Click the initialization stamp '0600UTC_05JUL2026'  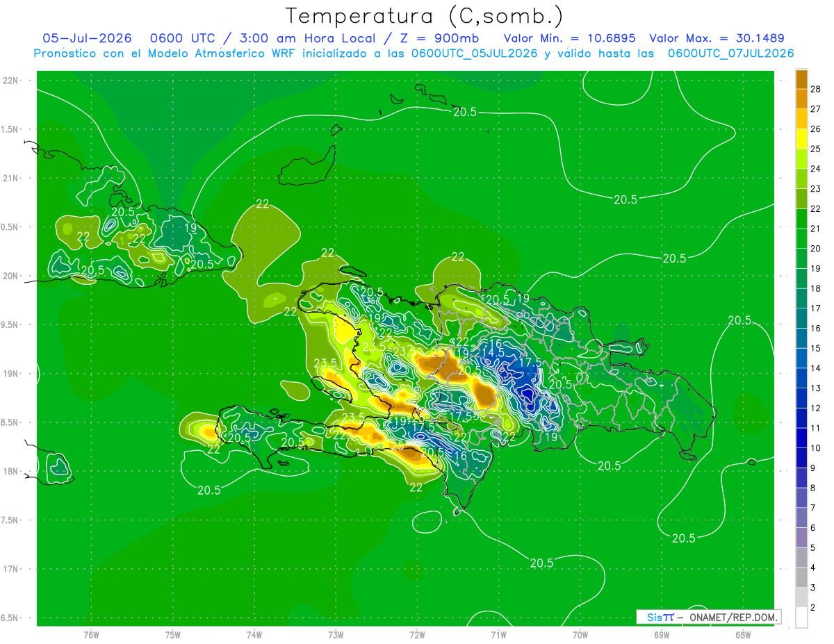[x=474, y=53]
